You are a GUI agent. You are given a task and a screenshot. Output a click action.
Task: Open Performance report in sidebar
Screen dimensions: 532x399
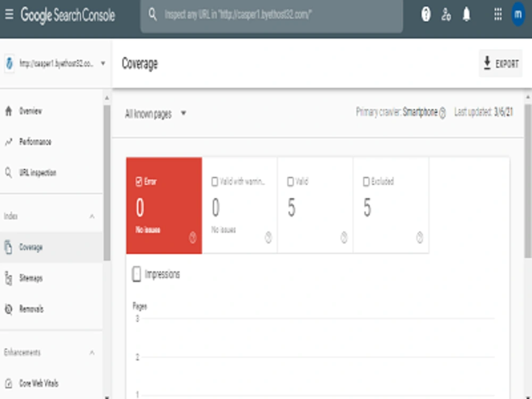(51, 142)
